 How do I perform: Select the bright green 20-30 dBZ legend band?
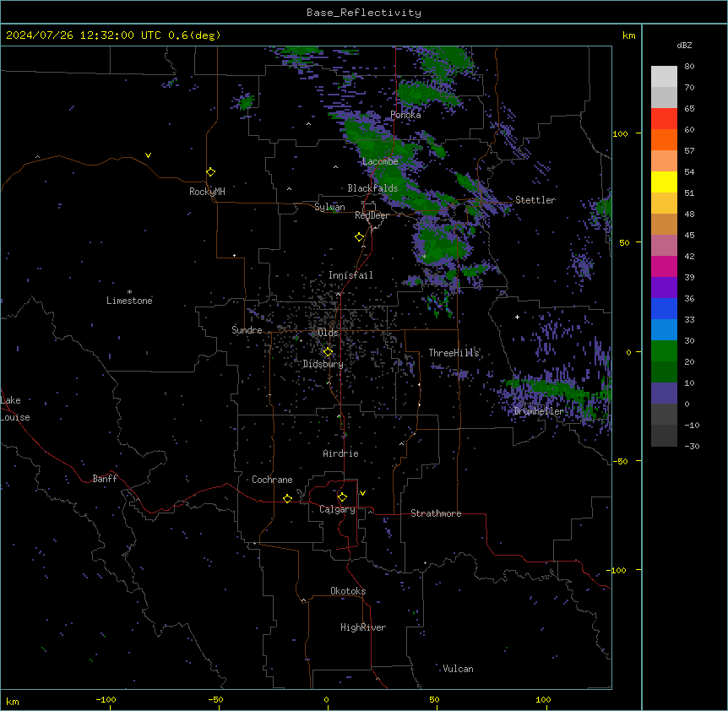tap(664, 351)
